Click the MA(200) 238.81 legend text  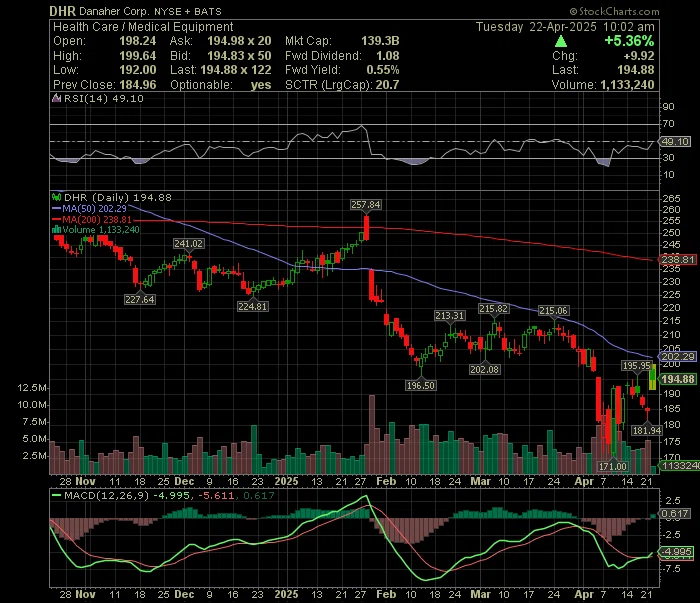[97, 219]
